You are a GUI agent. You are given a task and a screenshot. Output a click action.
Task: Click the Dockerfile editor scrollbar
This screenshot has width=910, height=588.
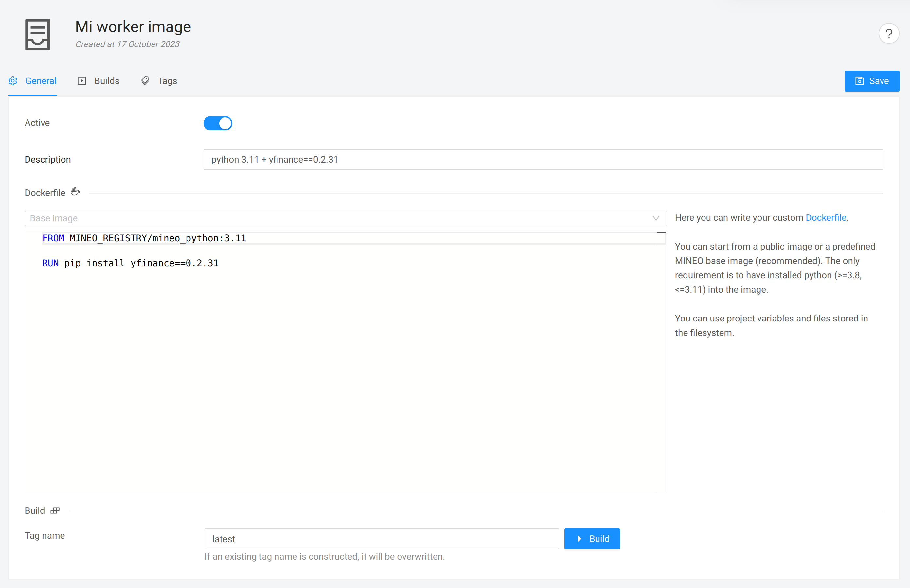(661, 233)
